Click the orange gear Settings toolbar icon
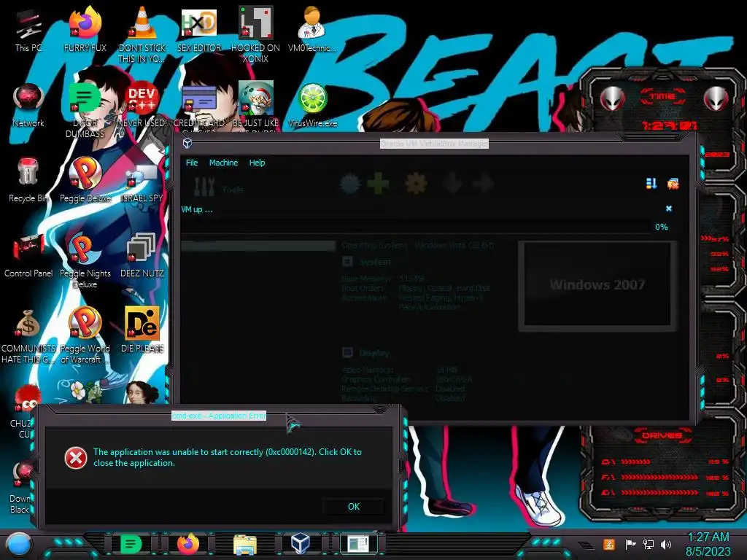 pyautogui.click(x=415, y=184)
